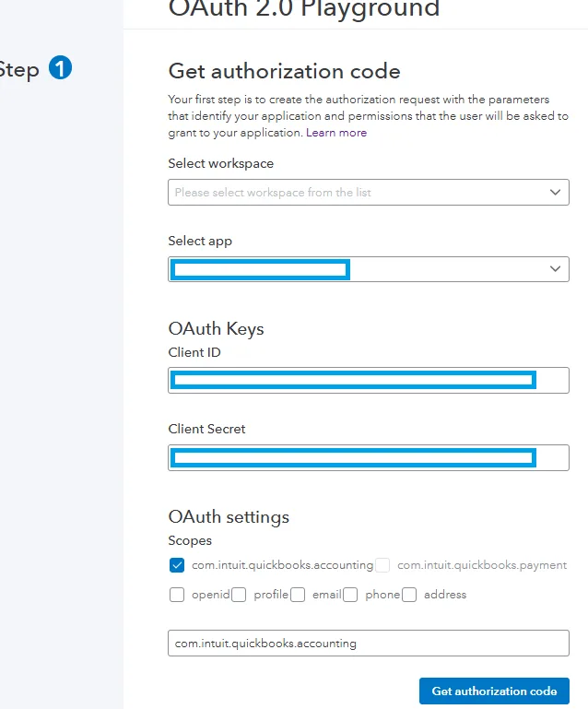Focus the Client Secret field
This screenshot has height=709, width=588.
click(x=369, y=457)
